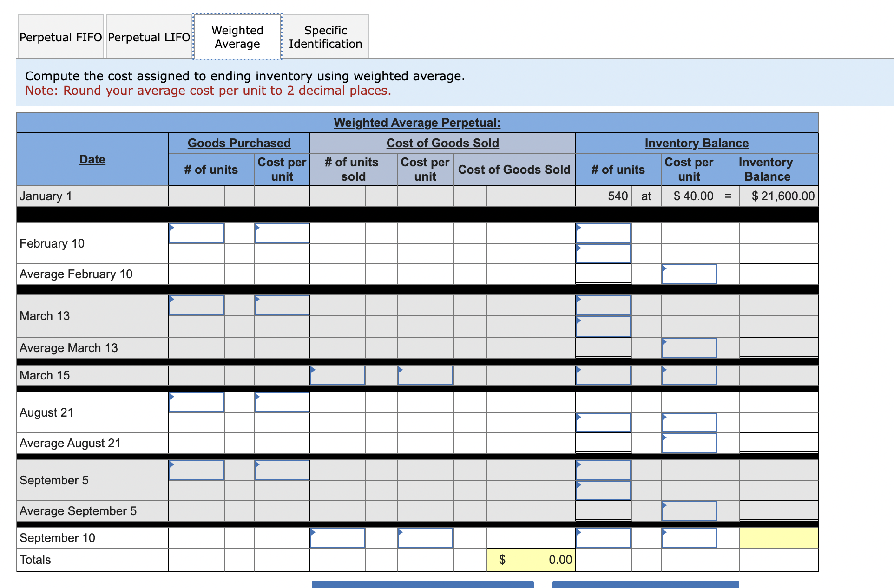Viewport: 894px width, 588px height.
Task: Switch to the Perpetual FIFO tab
Action: pos(59,36)
